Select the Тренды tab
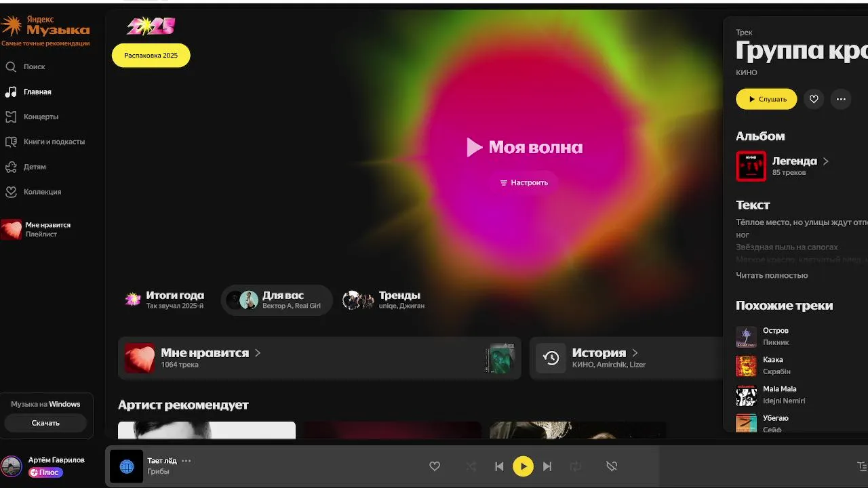868x488 pixels. coord(384,300)
